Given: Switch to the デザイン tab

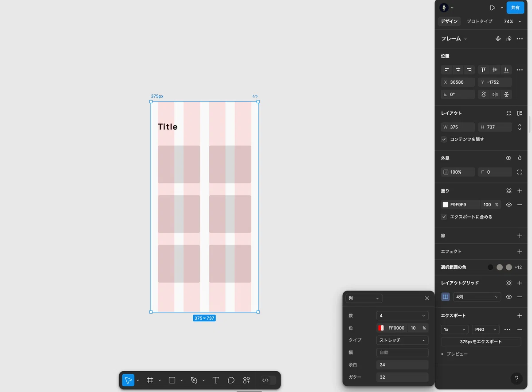Looking at the screenshot, I should click(449, 21).
